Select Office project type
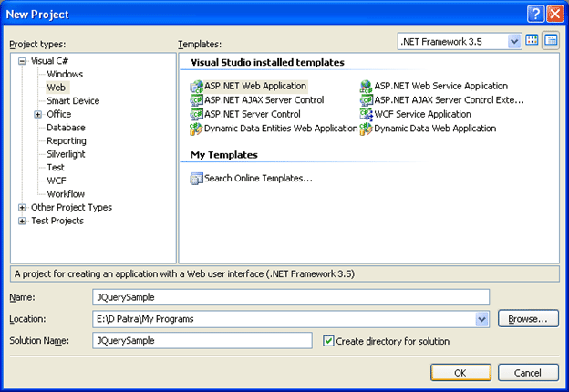 click(x=58, y=114)
